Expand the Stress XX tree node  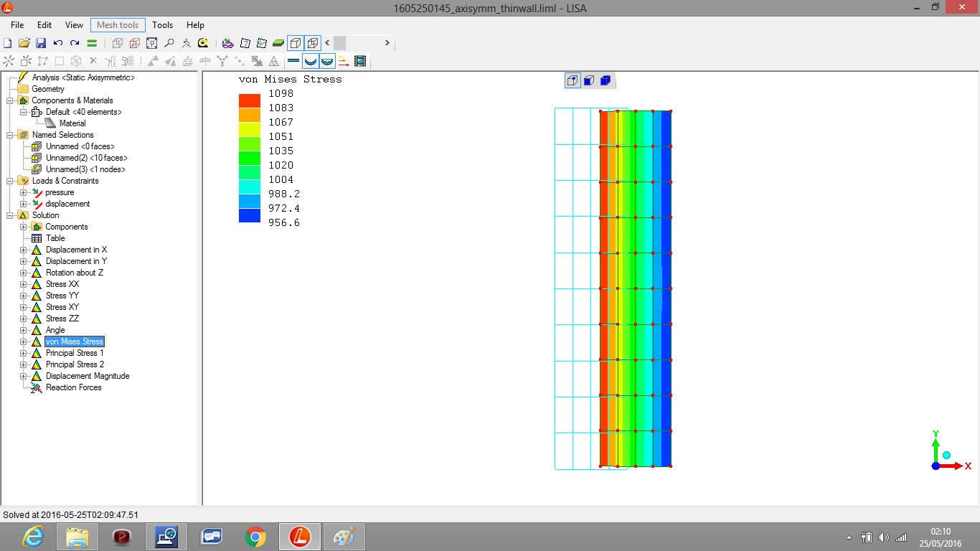point(24,284)
